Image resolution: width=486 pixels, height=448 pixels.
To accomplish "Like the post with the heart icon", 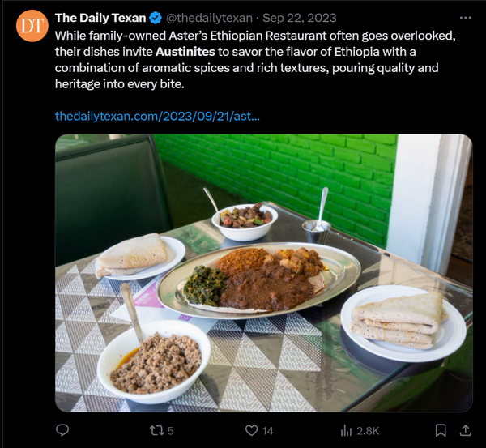I will click(251, 430).
